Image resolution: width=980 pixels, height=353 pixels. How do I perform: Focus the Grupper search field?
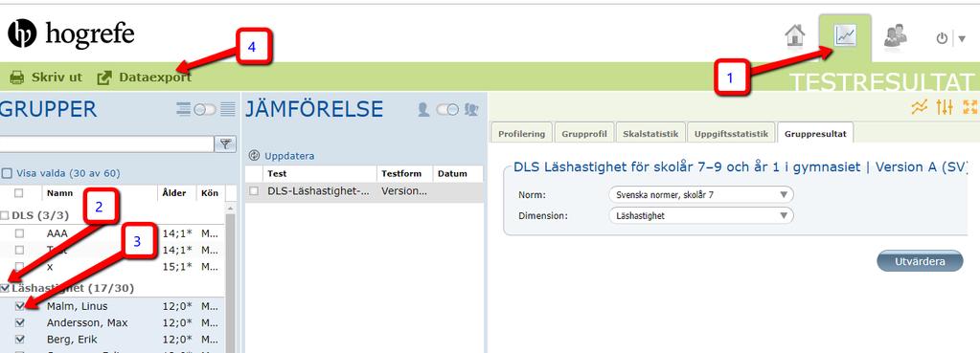tap(107, 144)
